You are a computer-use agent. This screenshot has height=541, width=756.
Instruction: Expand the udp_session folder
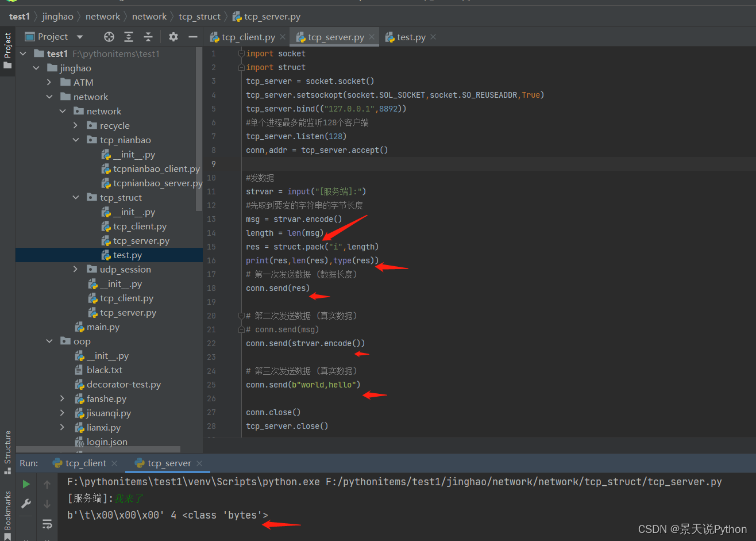(x=76, y=269)
